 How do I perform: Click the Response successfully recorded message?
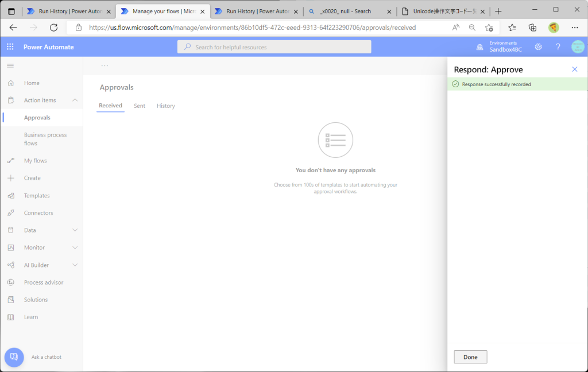(496, 84)
